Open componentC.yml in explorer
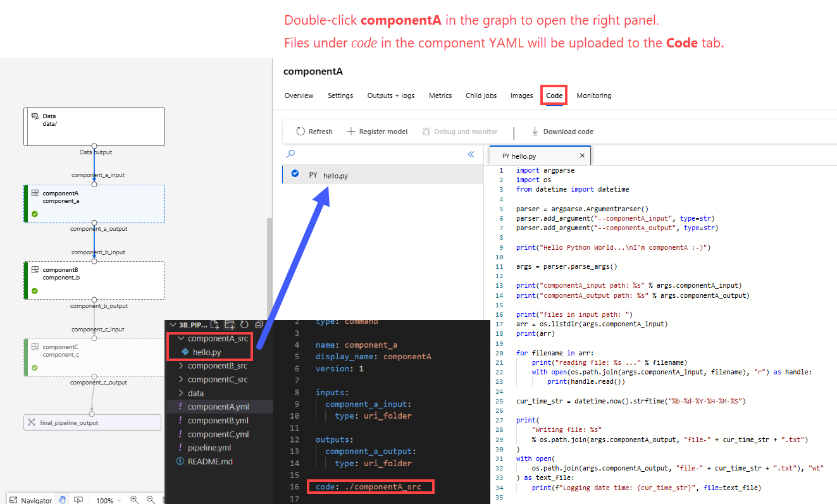 coord(219,434)
